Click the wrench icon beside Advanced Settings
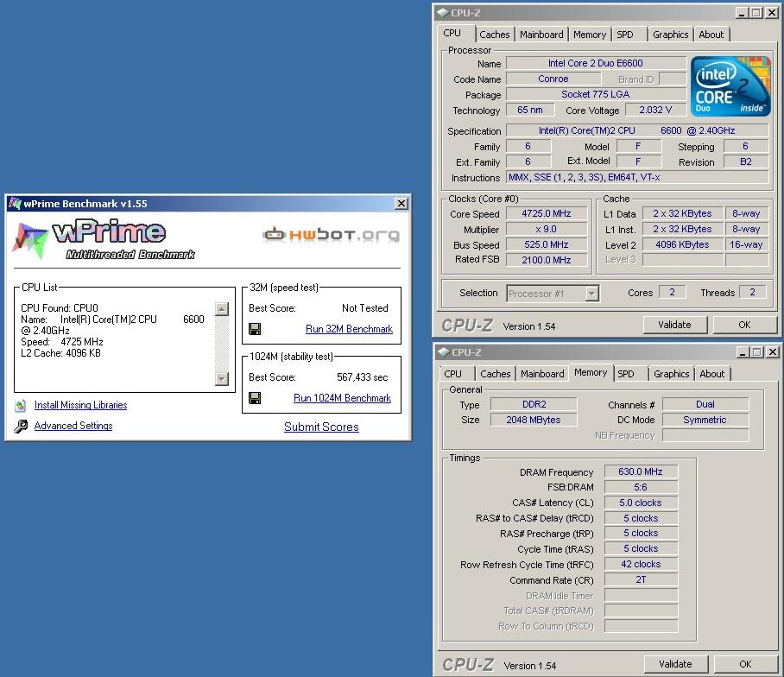The width and height of the screenshot is (784, 677). [x=21, y=426]
